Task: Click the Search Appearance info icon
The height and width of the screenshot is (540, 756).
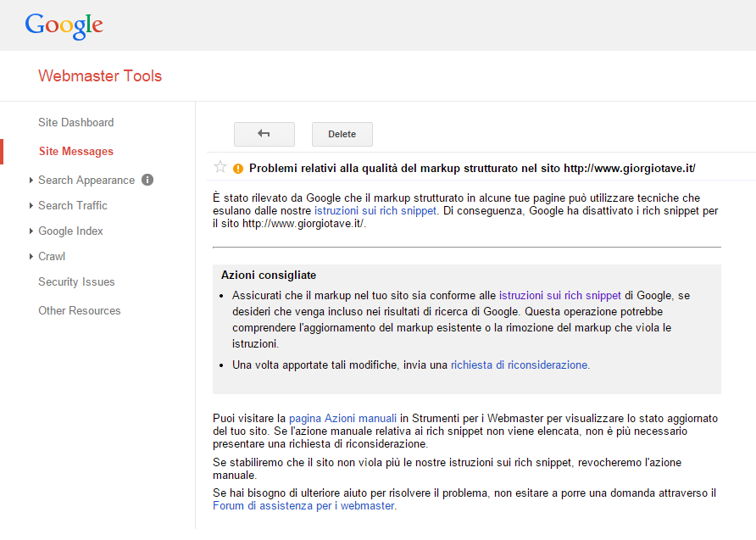Action: tap(147, 180)
